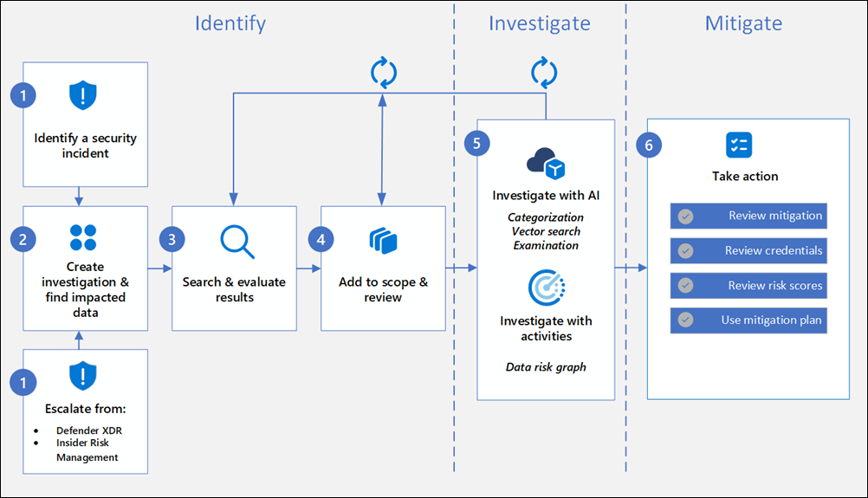This screenshot has height=498, width=868.
Task: Click the checklist Take action icon
Action: pyautogui.click(x=739, y=145)
